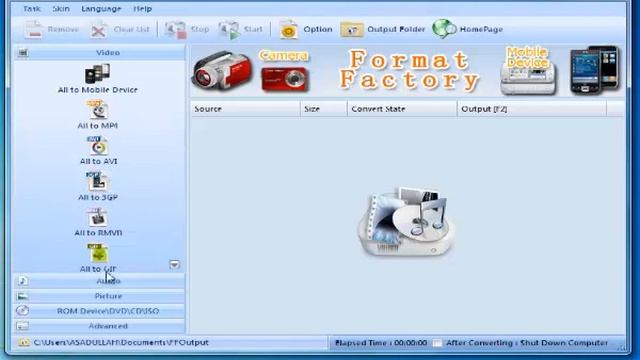Expand the Audio section

click(x=100, y=281)
